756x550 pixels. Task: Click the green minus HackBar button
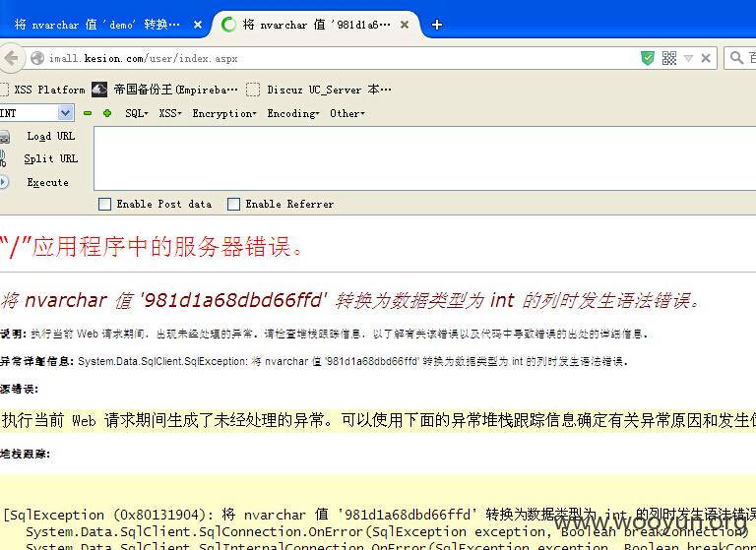point(88,113)
